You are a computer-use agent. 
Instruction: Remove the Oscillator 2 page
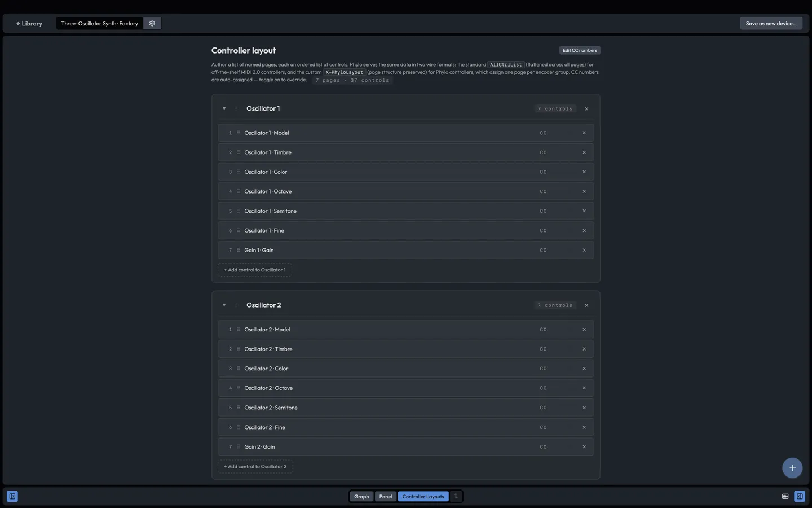click(586, 305)
